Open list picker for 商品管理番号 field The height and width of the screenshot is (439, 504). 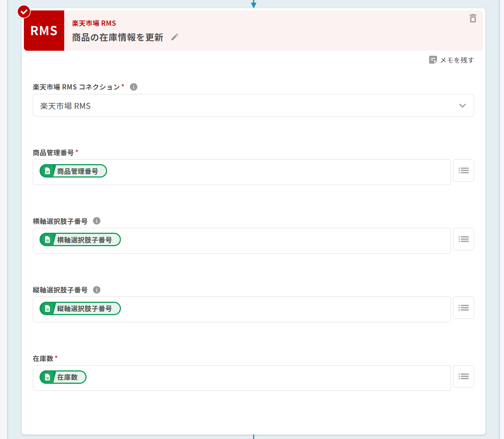(x=463, y=170)
